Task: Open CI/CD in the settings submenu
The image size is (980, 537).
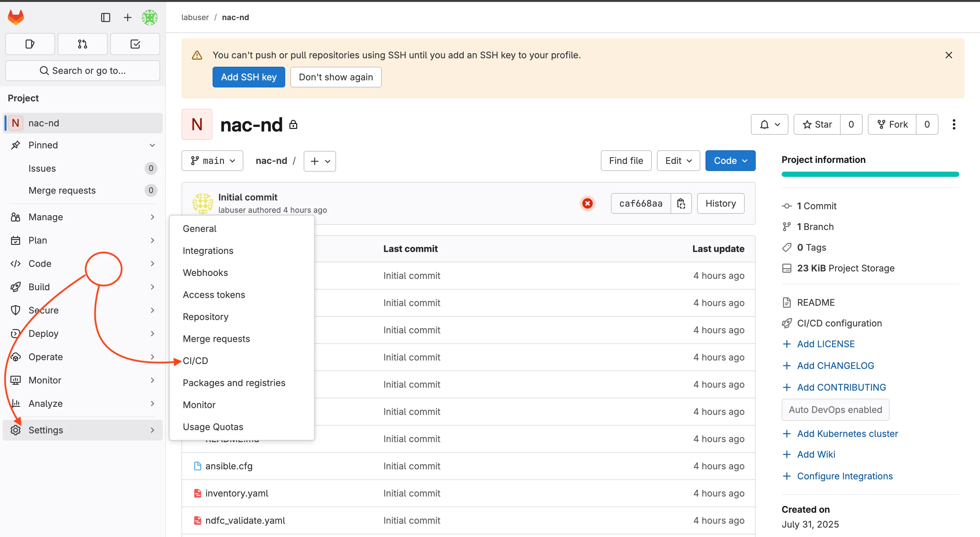Action: [x=195, y=360]
